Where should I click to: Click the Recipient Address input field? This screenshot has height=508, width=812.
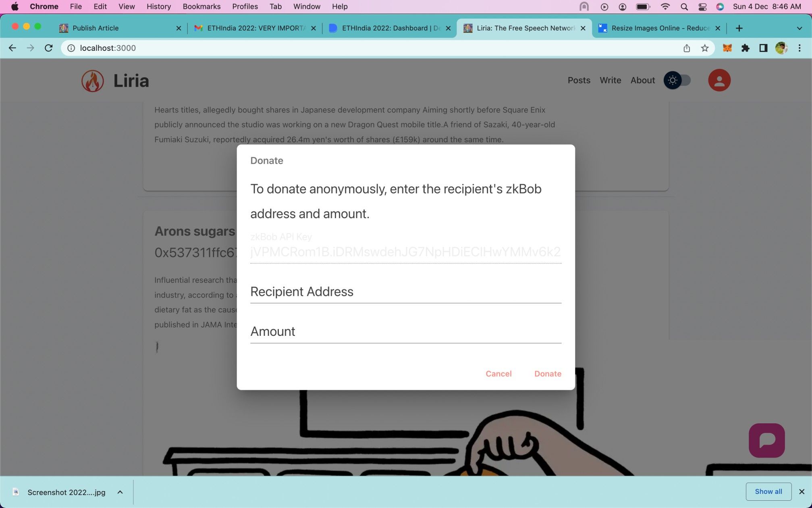(x=405, y=291)
